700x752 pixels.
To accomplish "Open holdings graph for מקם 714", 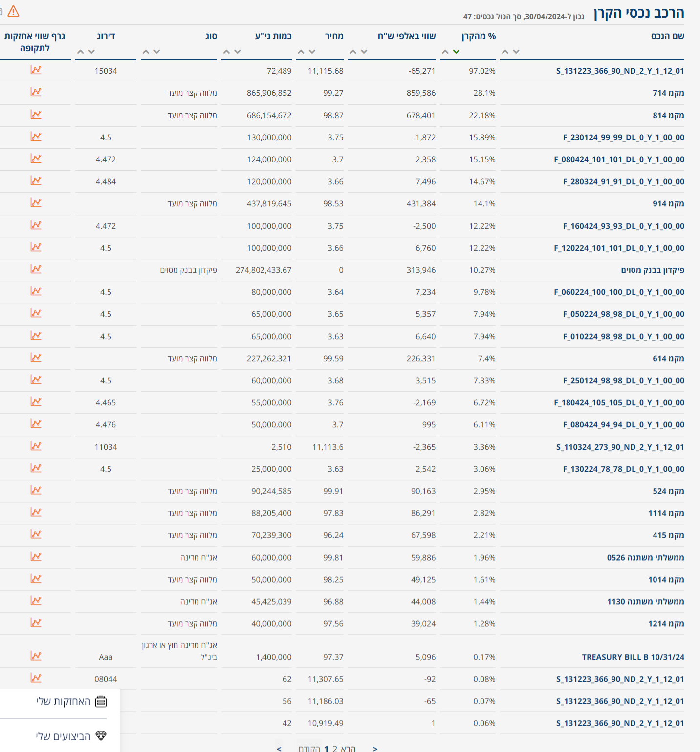I will click(x=36, y=92).
